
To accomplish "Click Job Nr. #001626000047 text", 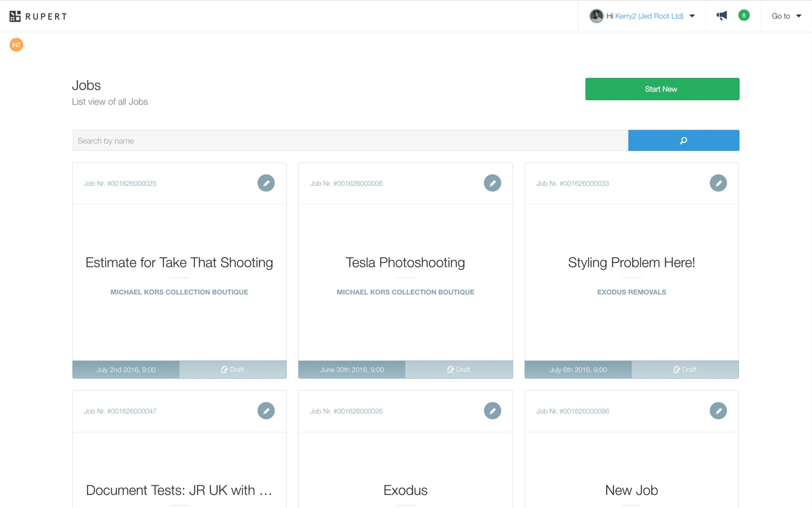I will pos(120,411).
